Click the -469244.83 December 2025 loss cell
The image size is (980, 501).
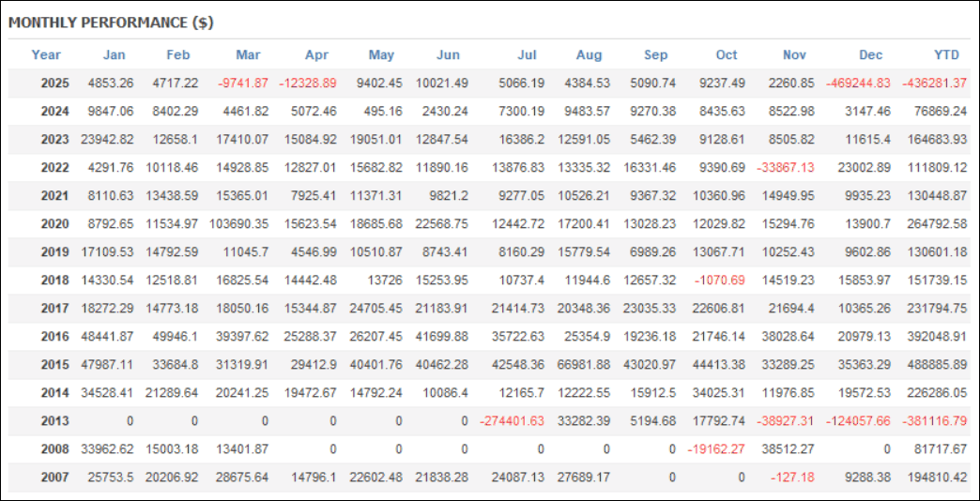pos(858,83)
